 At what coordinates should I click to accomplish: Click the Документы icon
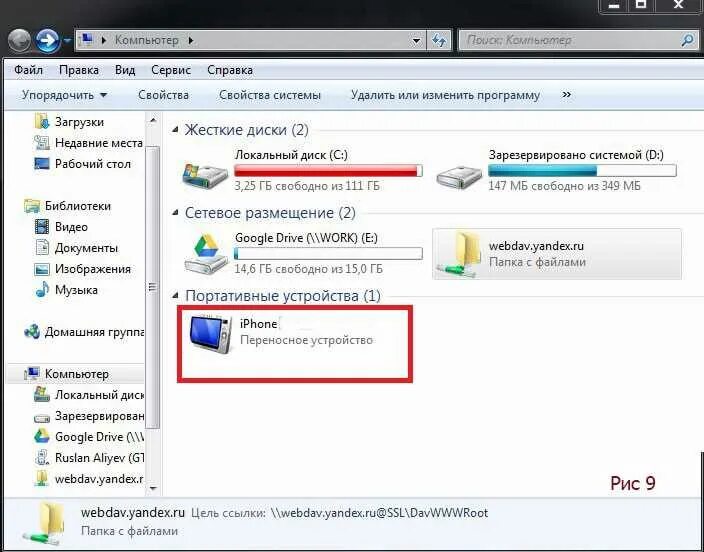42,247
